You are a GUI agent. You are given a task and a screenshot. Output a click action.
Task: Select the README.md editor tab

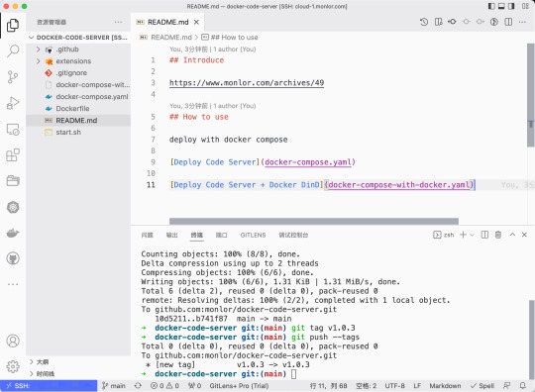167,22
